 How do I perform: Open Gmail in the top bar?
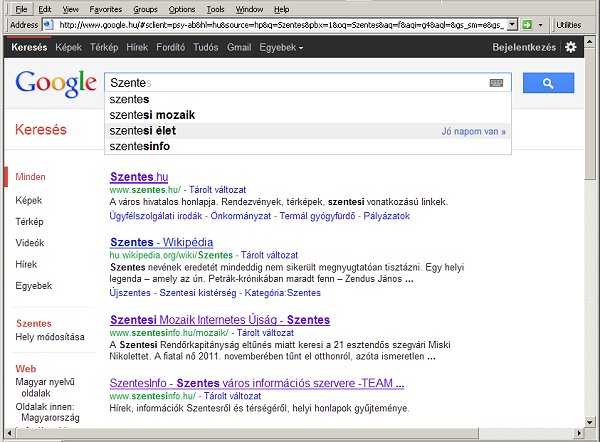tap(239, 47)
